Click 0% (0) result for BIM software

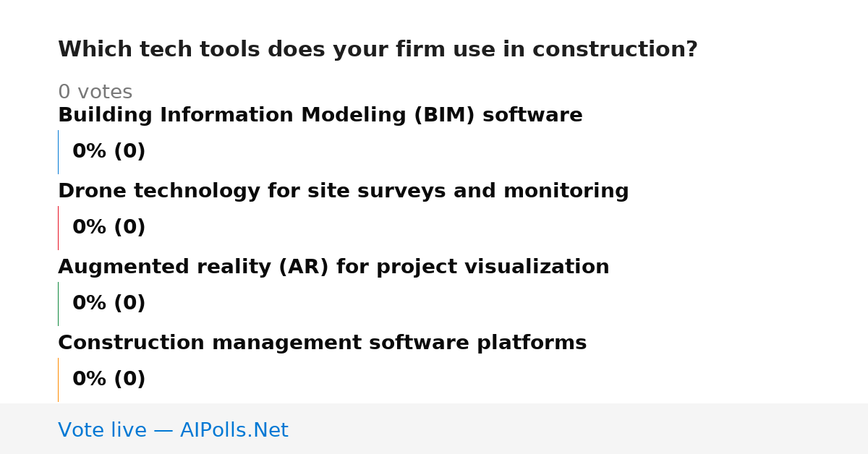point(109,152)
